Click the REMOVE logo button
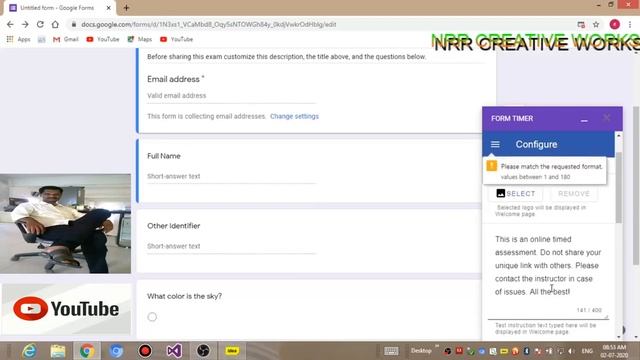640x360 pixels. point(574,193)
